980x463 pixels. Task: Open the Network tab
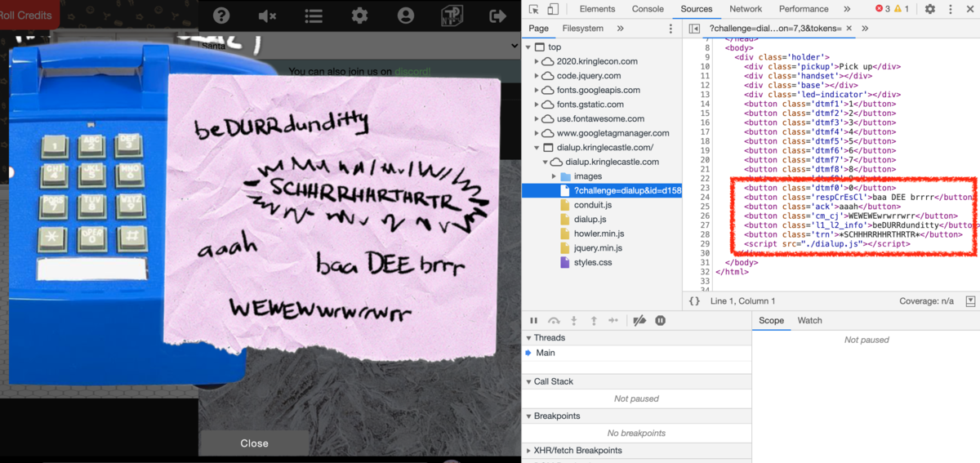(746, 9)
